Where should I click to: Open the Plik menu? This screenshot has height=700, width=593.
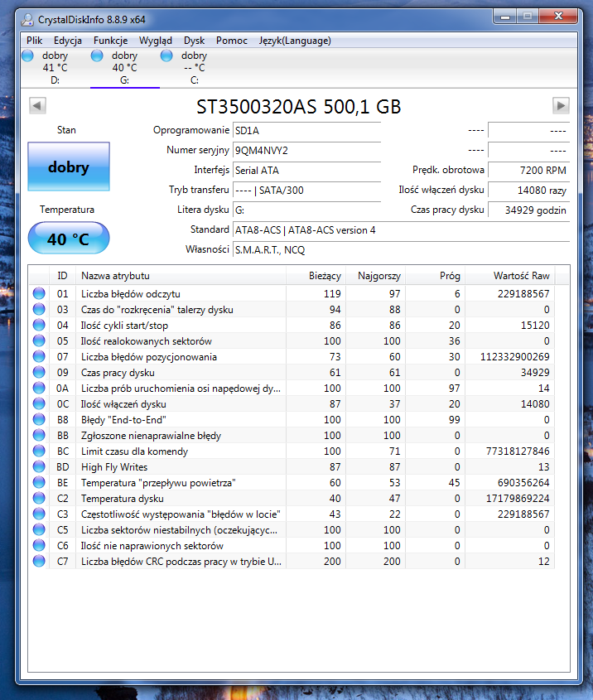[34, 41]
